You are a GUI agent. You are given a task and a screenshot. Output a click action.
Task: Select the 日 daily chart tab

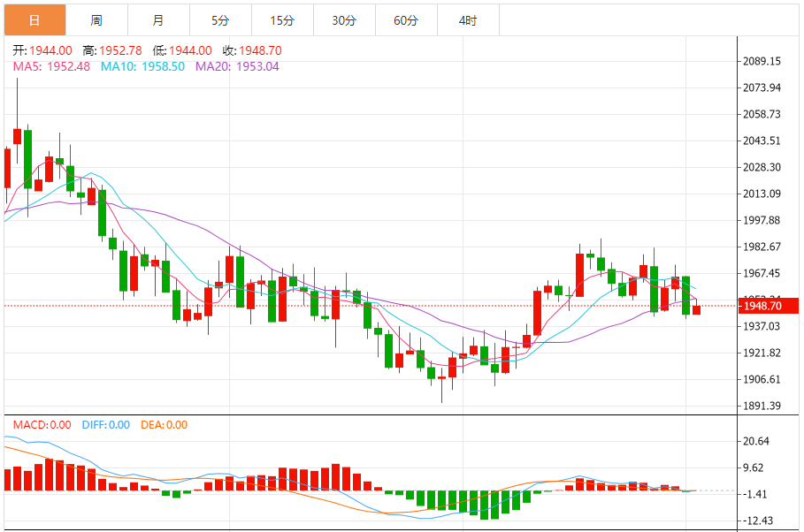tap(34, 20)
